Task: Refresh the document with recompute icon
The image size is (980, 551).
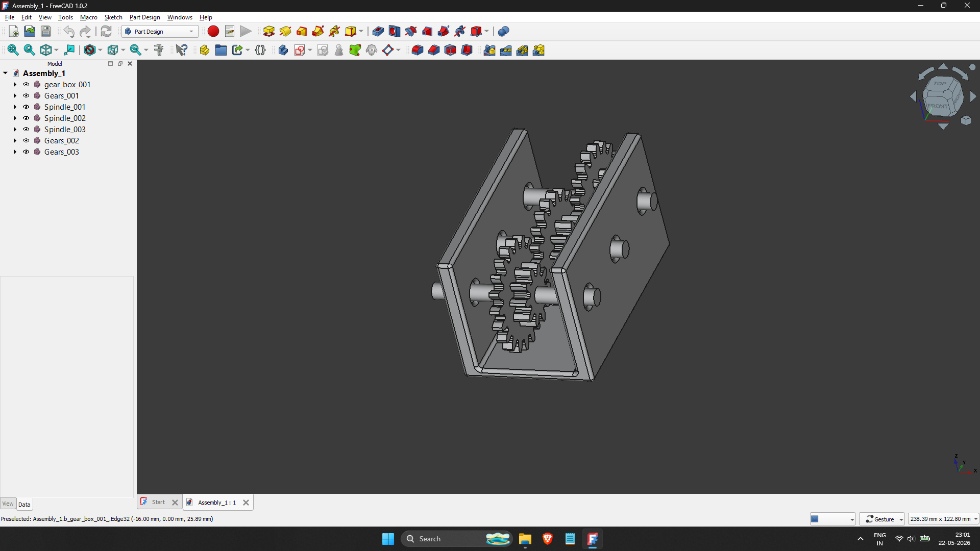Action: (106, 32)
